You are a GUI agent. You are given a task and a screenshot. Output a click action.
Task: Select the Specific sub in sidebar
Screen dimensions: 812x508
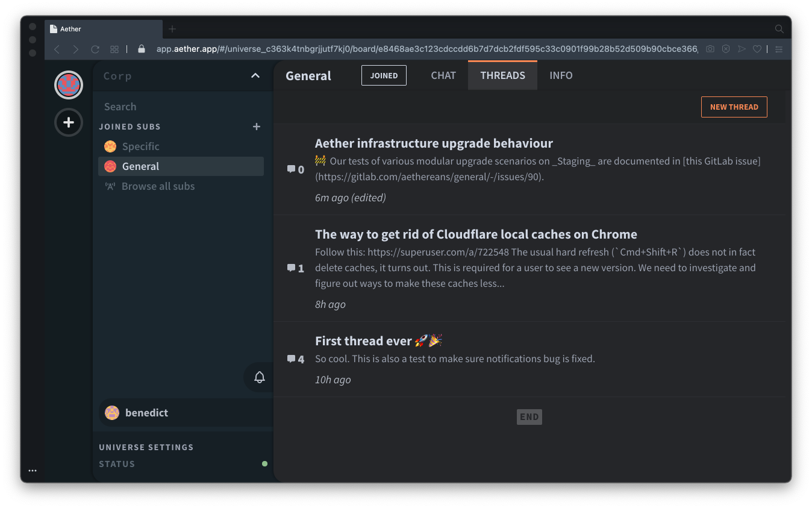tap(140, 146)
